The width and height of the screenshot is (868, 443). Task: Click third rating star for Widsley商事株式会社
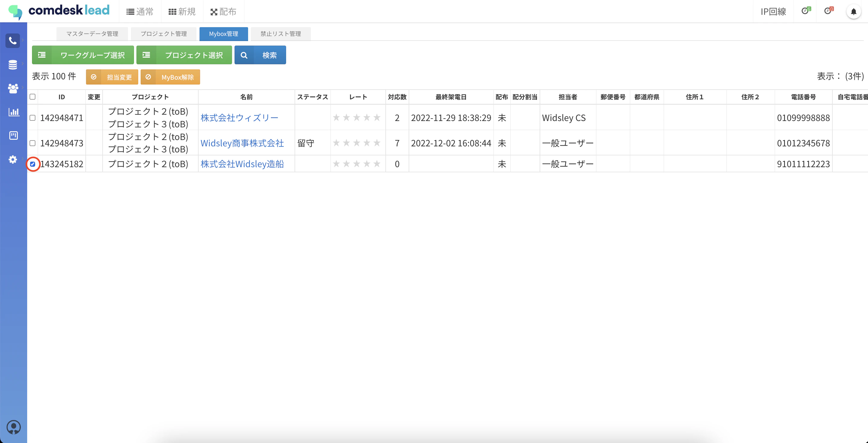point(357,143)
